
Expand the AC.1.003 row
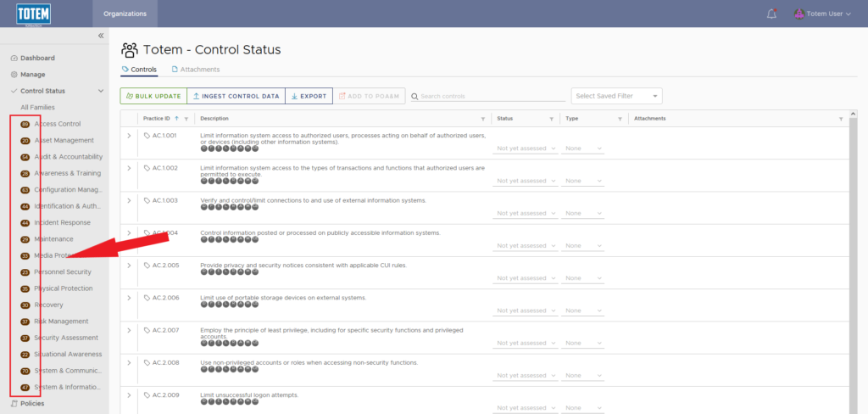tap(129, 200)
